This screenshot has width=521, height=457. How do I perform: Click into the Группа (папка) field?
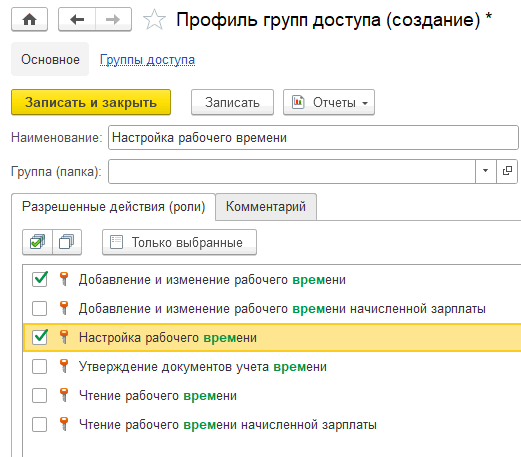pos(292,171)
